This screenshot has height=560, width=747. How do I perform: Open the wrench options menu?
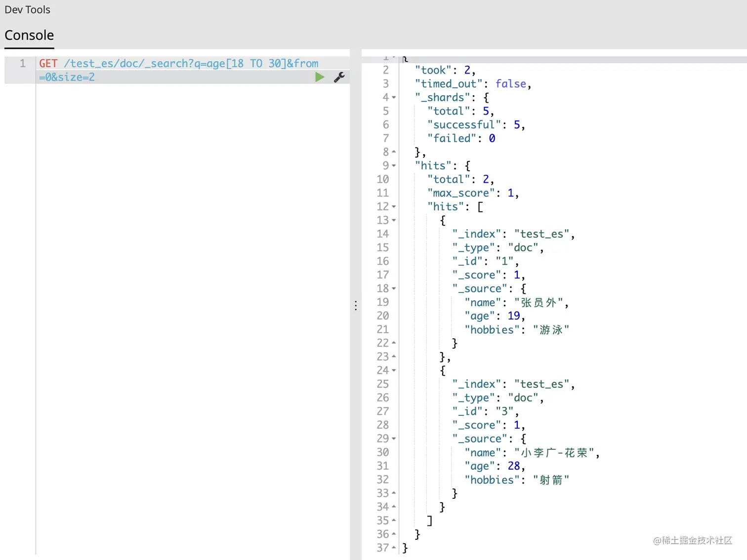click(339, 77)
